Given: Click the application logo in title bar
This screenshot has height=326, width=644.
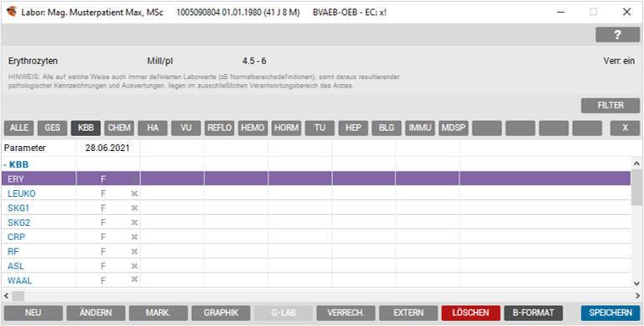Looking at the screenshot, I should pyautogui.click(x=12, y=12).
